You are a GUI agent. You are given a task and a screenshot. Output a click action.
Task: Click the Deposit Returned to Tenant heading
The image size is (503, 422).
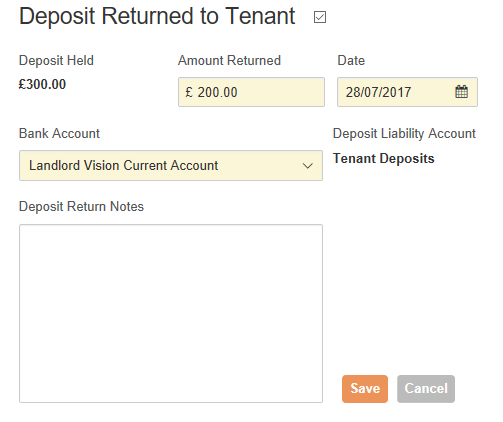click(x=157, y=16)
